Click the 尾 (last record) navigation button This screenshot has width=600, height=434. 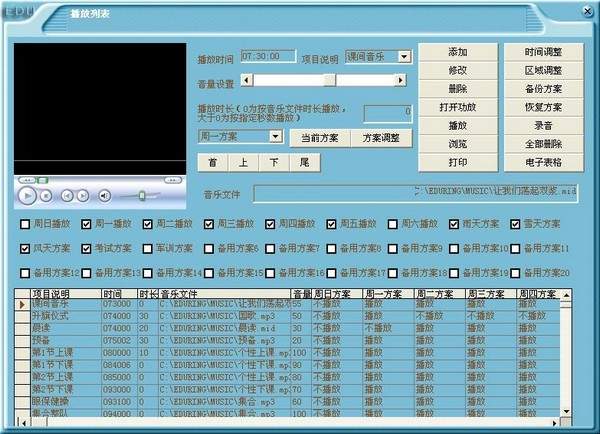304,162
